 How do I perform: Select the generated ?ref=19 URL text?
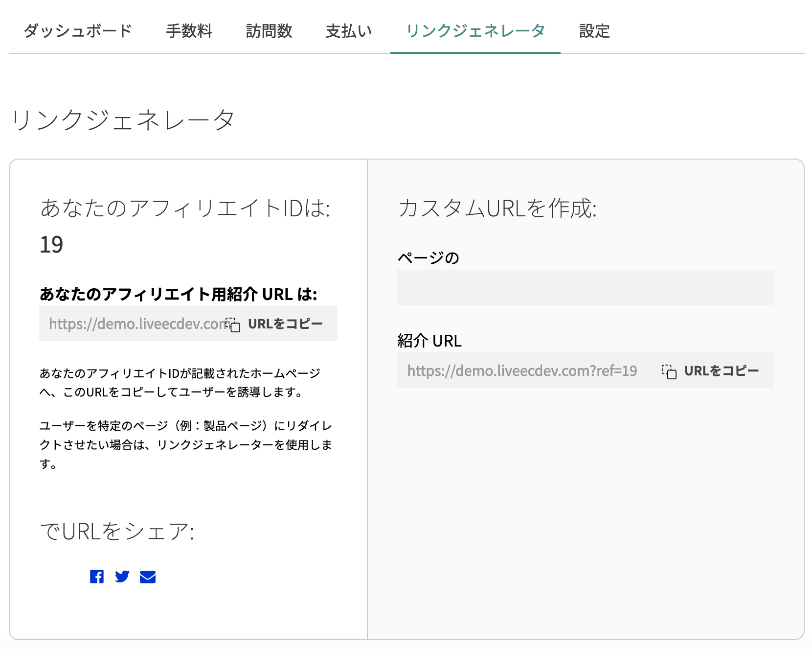pos(522,371)
